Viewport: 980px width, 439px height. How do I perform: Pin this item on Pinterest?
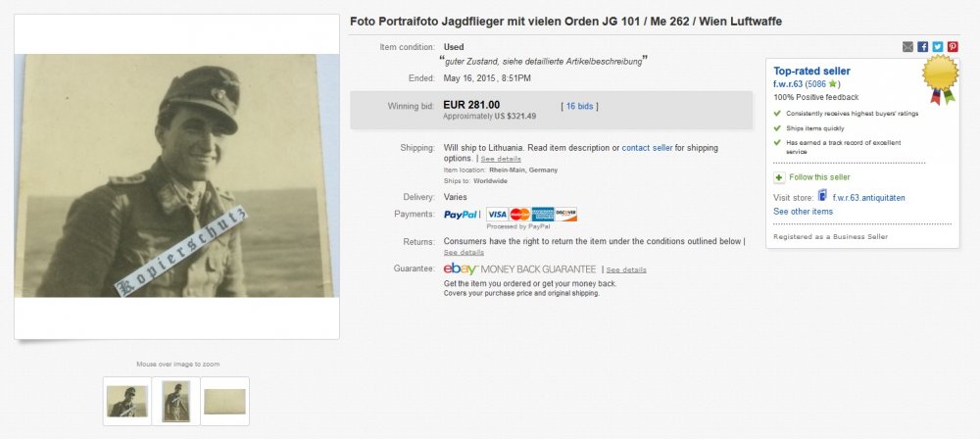pos(953,47)
